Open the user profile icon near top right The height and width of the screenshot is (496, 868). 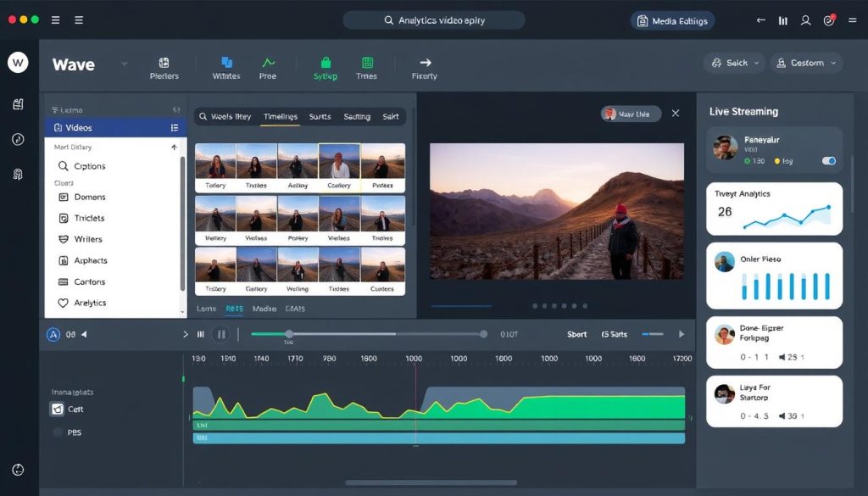point(805,20)
